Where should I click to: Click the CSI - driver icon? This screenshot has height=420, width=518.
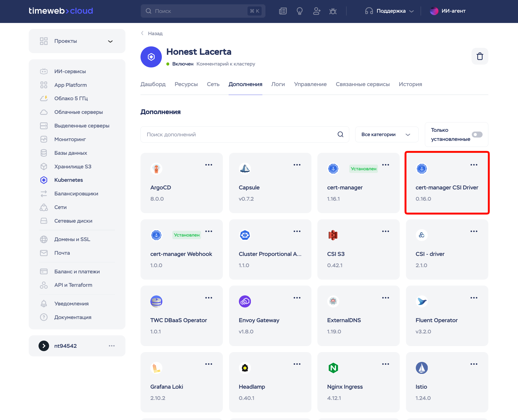click(422, 235)
